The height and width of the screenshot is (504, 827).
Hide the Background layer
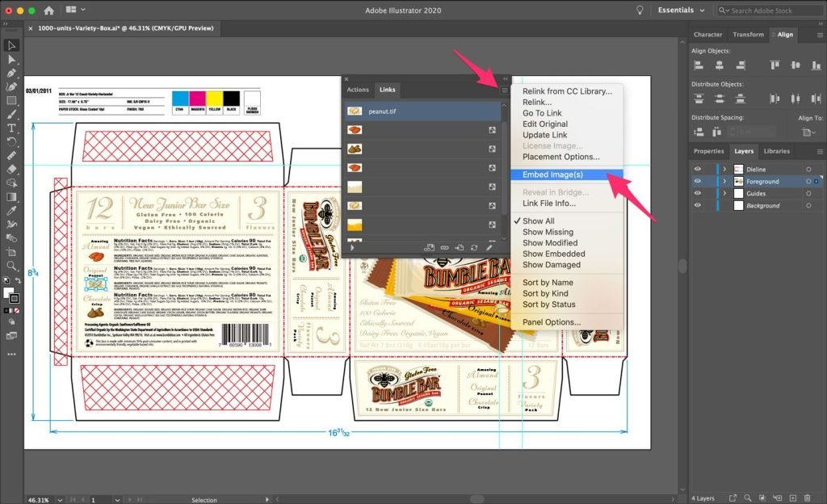697,206
